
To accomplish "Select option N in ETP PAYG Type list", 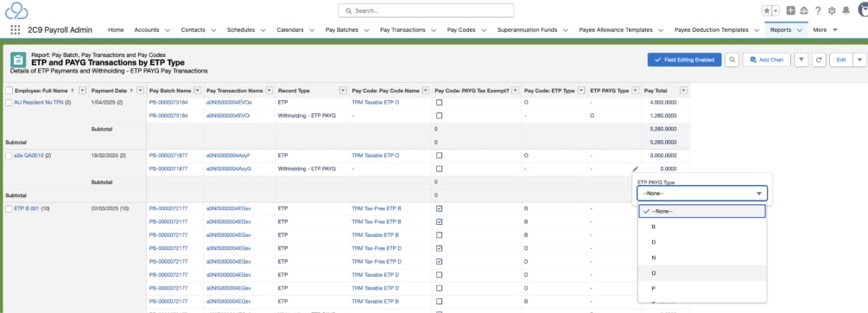I will click(702, 258).
